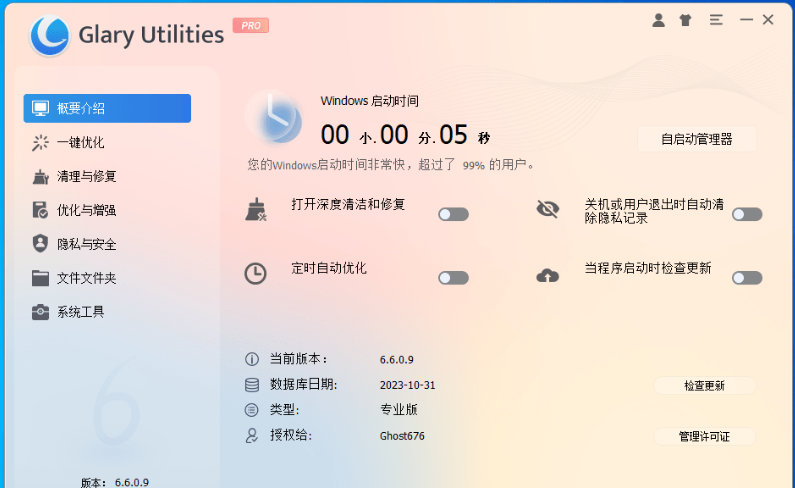Click the user icon beside 授权给
The image size is (795, 488).
tap(251, 436)
